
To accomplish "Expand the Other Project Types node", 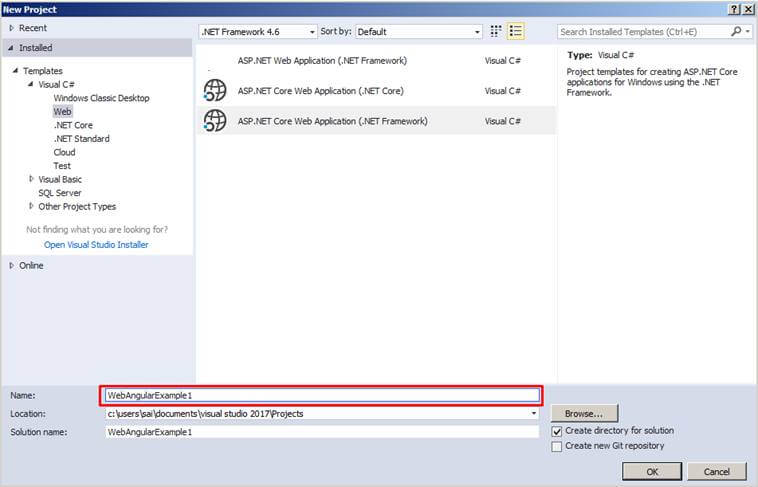I will pyautogui.click(x=31, y=206).
